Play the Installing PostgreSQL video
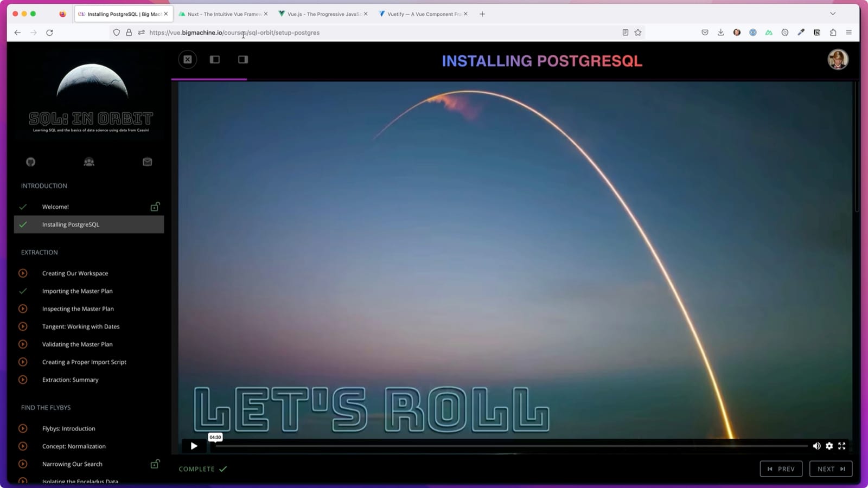 pos(194,446)
